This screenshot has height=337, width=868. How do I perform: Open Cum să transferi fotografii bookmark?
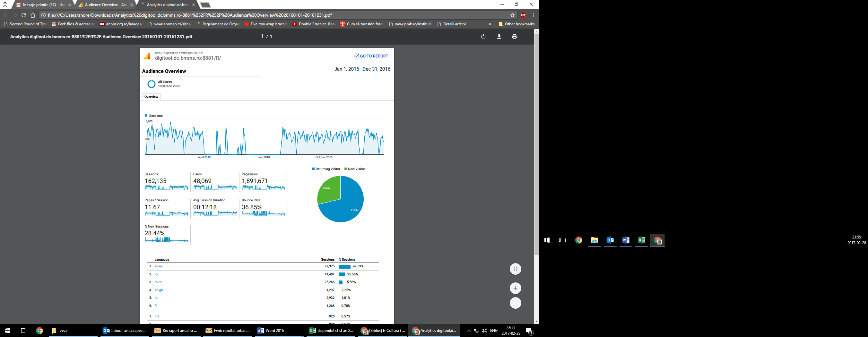(x=362, y=24)
